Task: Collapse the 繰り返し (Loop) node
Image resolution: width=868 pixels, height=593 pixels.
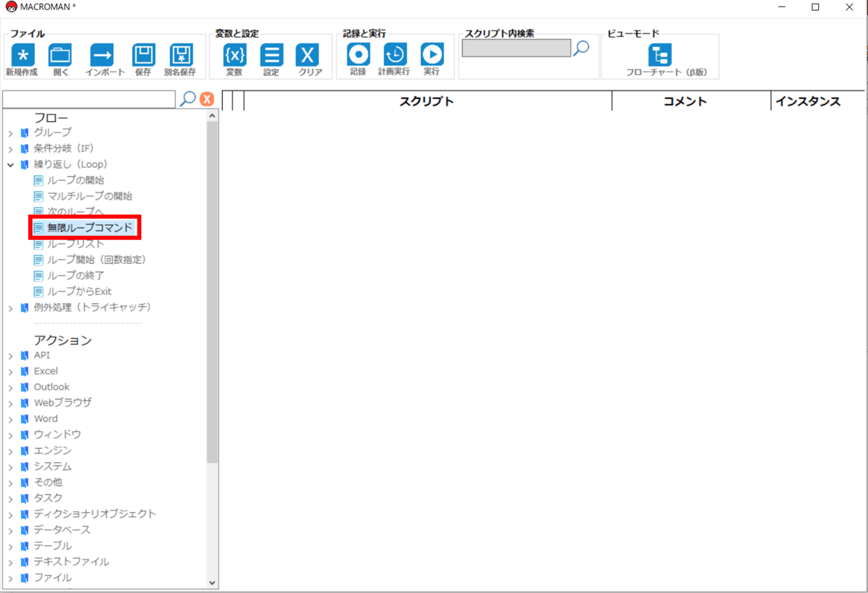Action: (11, 165)
